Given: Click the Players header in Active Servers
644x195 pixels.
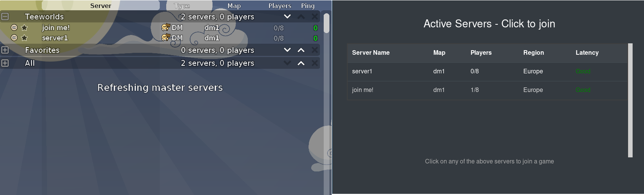Looking at the screenshot, I should [481, 53].
